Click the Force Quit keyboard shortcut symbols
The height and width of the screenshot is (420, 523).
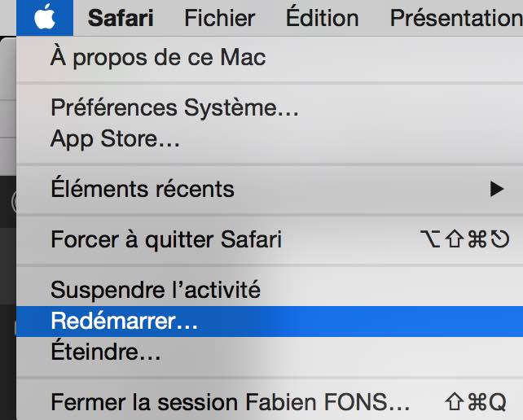[x=467, y=239]
